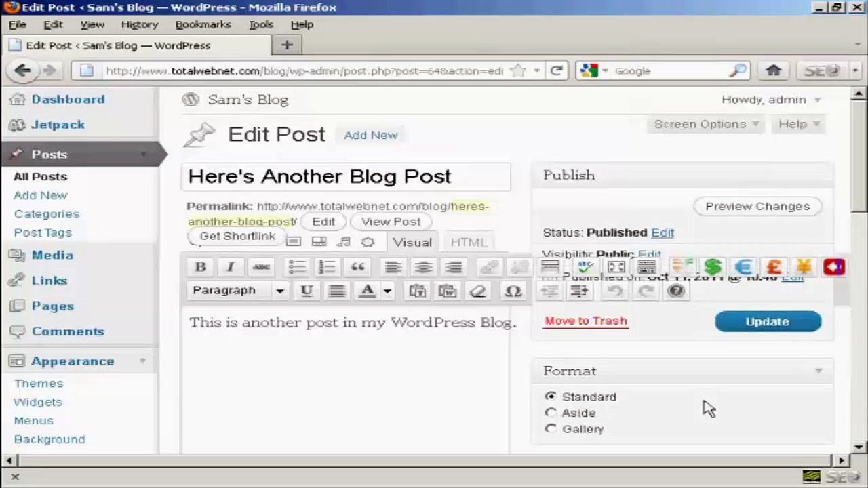Click the Add New link beside Edit Post

point(371,135)
